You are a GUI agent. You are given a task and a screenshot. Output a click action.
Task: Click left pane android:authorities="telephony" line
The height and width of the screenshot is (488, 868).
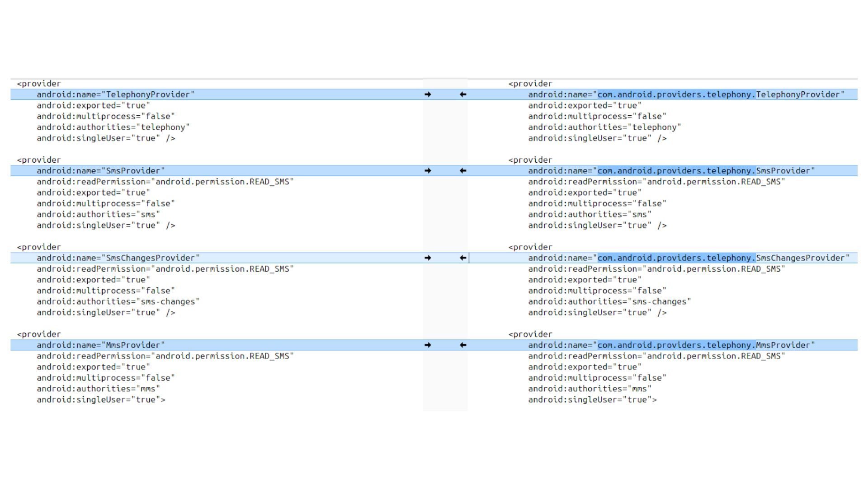tap(113, 127)
